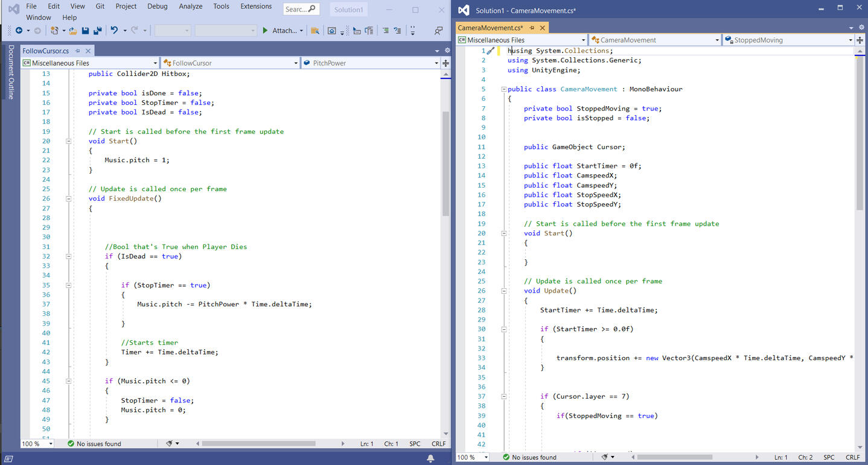This screenshot has height=465, width=868.
Task: Click inside the Search box
Action: pyautogui.click(x=297, y=9)
